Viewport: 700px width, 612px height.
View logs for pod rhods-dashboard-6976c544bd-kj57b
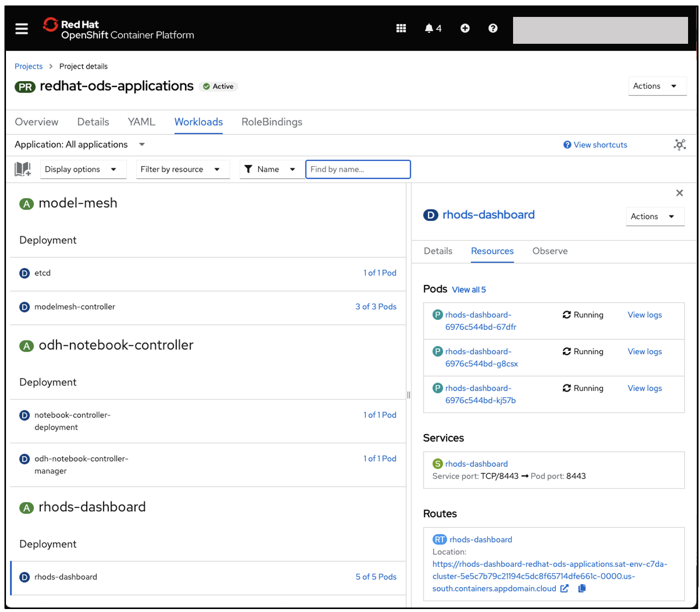coord(644,389)
